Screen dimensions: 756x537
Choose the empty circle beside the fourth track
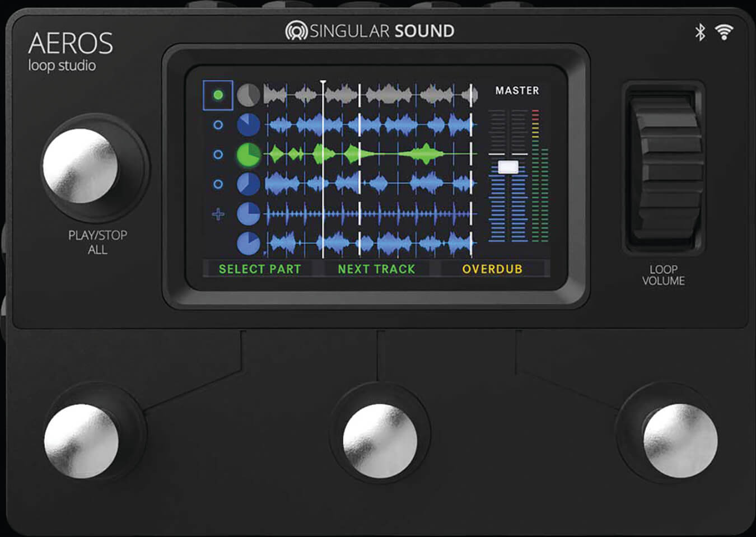[x=218, y=184]
